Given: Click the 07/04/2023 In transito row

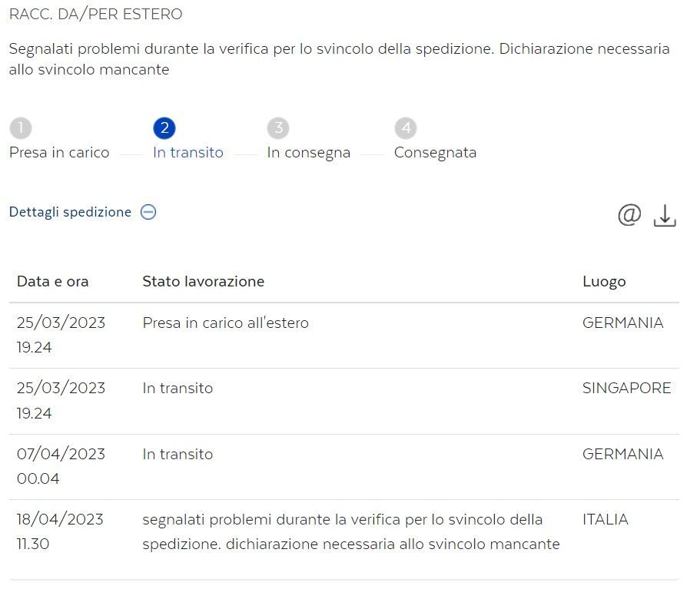Looking at the screenshot, I should [x=177, y=455].
